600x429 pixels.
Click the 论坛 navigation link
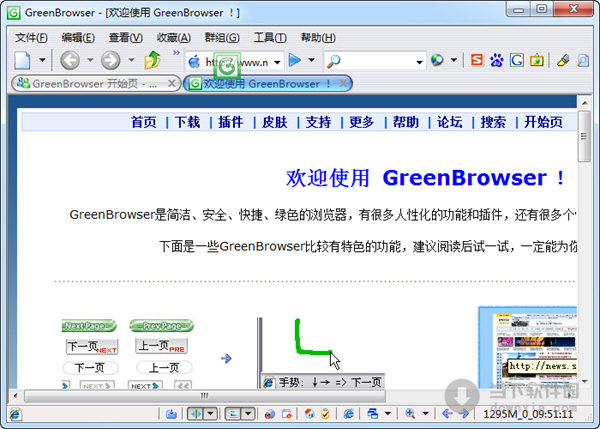click(450, 122)
